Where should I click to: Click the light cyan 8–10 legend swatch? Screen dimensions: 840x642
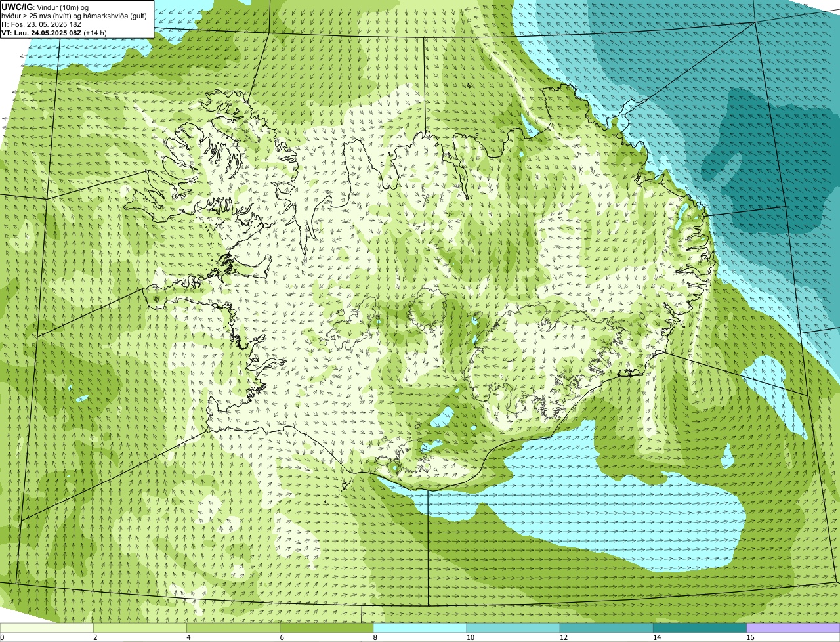click(420, 628)
